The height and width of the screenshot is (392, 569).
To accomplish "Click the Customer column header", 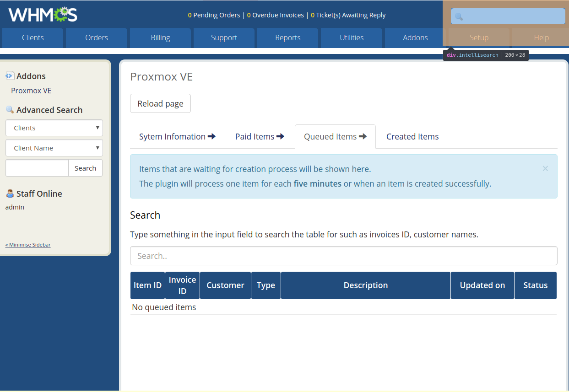I will [x=225, y=285].
